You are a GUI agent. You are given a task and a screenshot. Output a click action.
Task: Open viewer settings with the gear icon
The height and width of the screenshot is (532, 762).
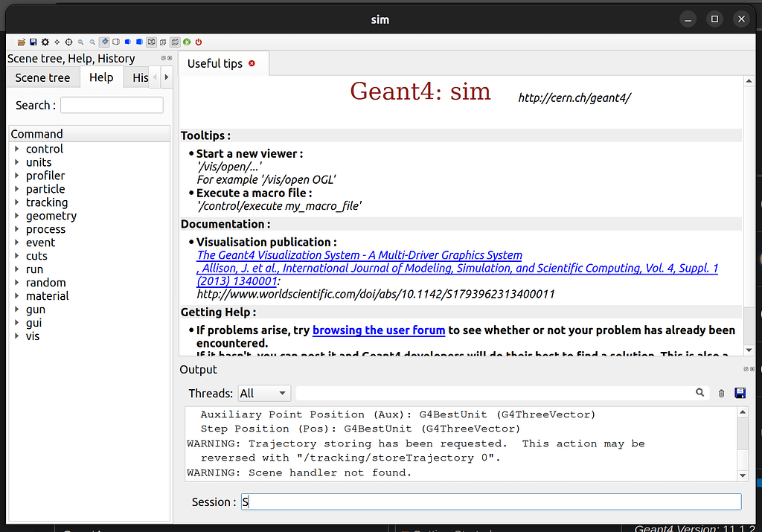[45, 42]
